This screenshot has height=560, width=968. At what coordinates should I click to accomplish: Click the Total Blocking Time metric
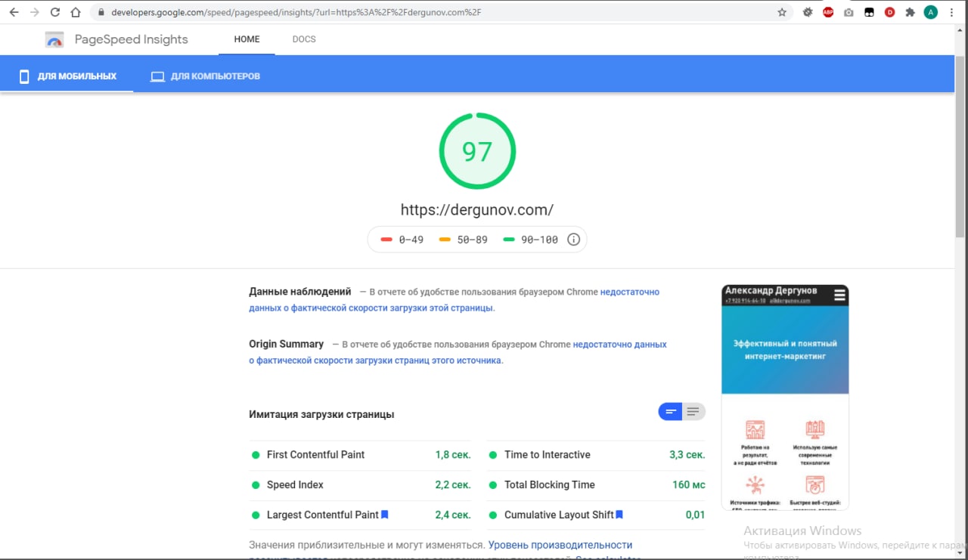596,485
